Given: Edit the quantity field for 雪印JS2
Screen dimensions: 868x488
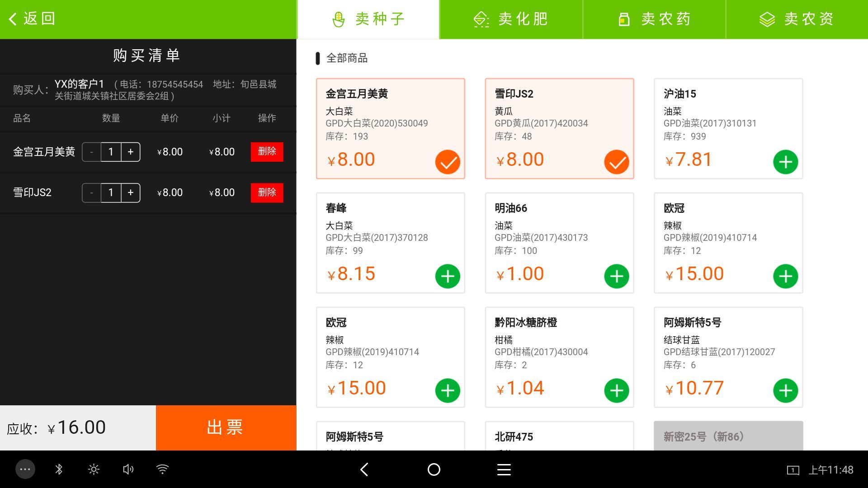Looking at the screenshot, I should (x=111, y=193).
